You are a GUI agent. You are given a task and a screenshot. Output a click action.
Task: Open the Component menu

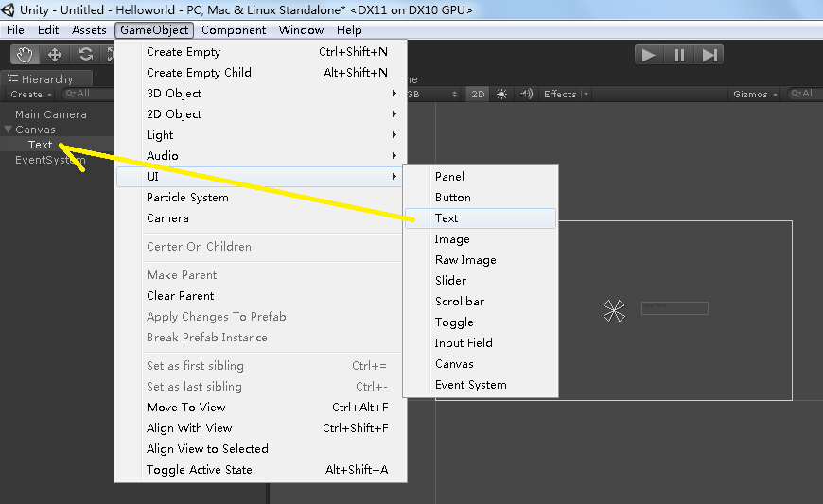(x=234, y=30)
